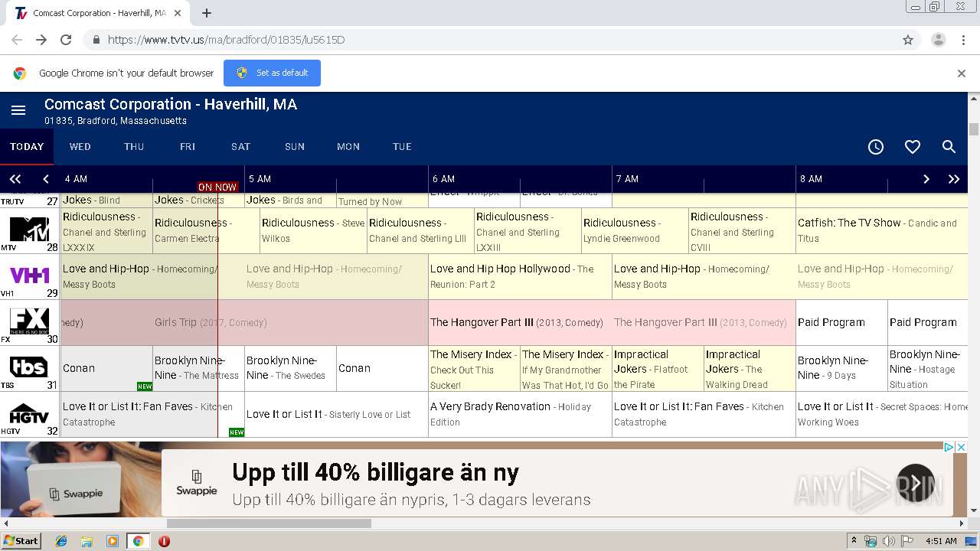Switch to FRI day tab
Viewport: 980px width, 551px height.
[x=188, y=146]
